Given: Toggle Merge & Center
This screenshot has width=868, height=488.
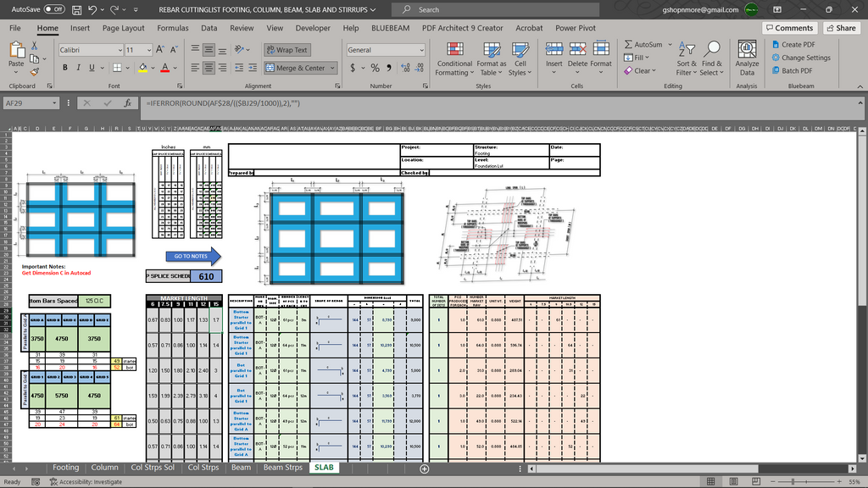Looking at the screenshot, I should pyautogui.click(x=296, y=68).
